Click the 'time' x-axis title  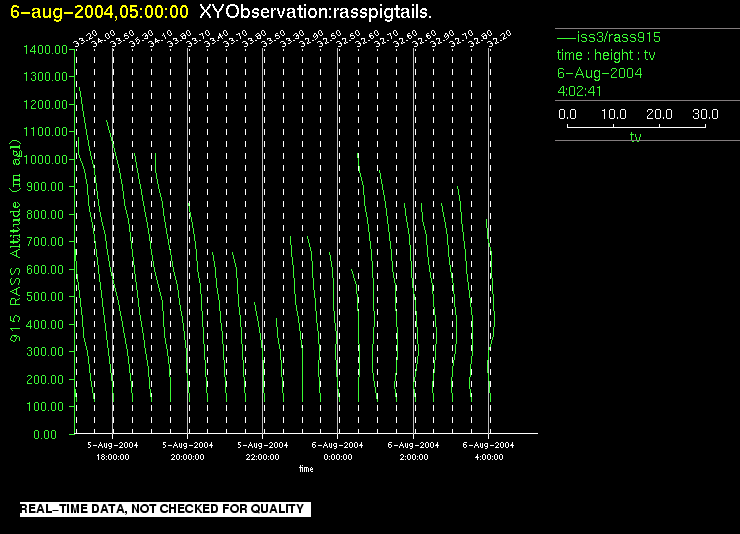[306, 469]
